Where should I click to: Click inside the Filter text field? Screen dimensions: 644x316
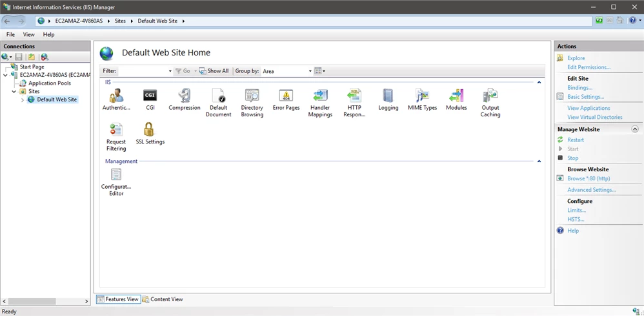coord(143,71)
